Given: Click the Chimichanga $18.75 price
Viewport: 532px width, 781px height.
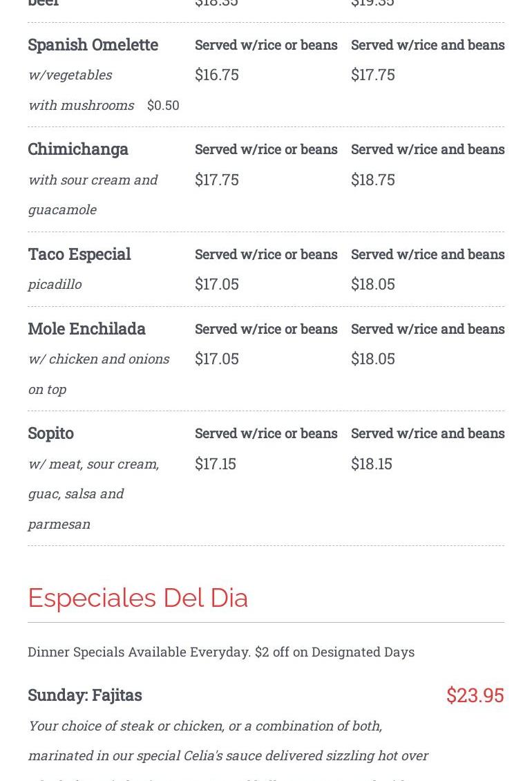Looking at the screenshot, I should click(x=372, y=179).
